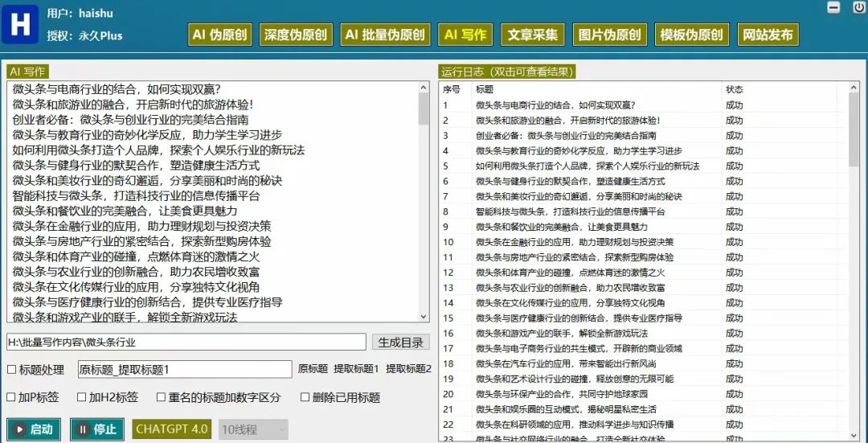The height and width of the screenshot is (443, 868).
Task: Click the title list scrollbar thumb
Action: 424,109
